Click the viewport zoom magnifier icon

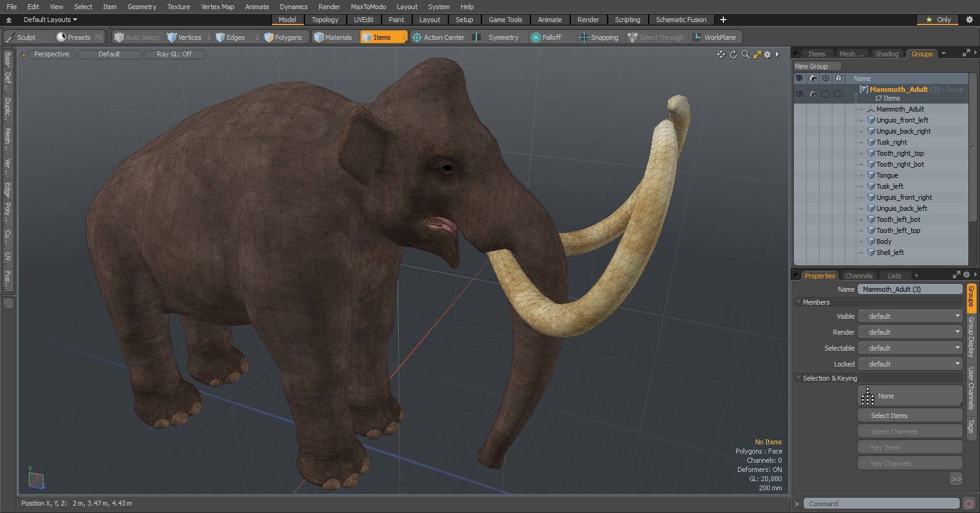click(745, 55)
